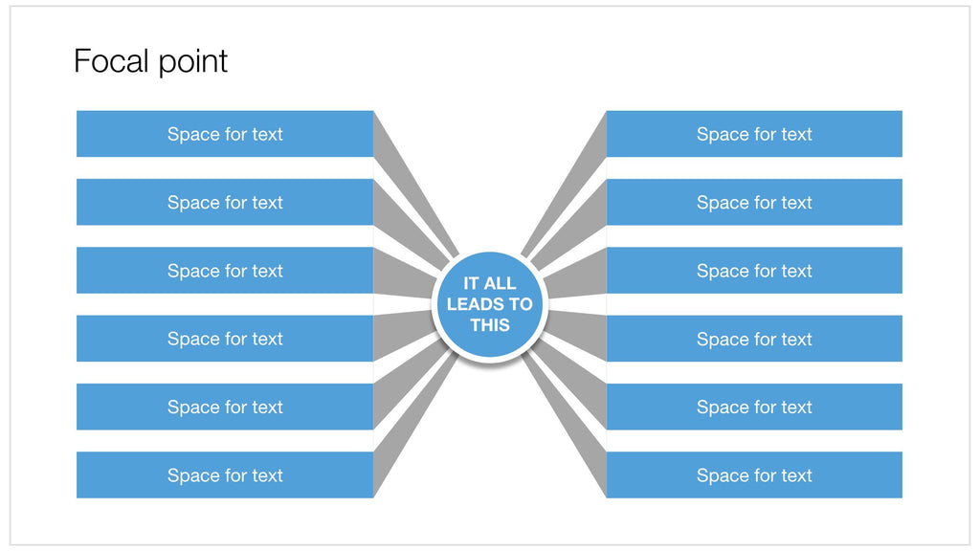Select the second right 'Space for text' box
The image size is (980, 551).
pos(754,202)
